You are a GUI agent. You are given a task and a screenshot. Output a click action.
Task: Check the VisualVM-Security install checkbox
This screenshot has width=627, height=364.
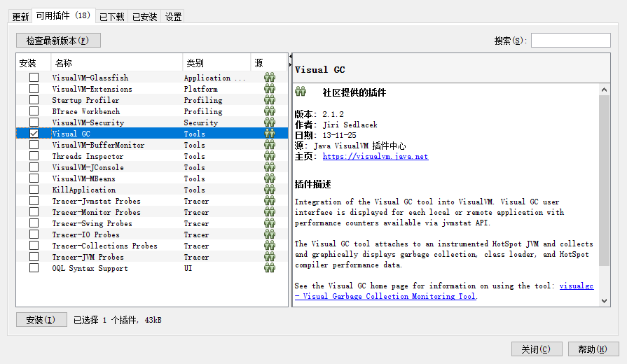(34, 122)
